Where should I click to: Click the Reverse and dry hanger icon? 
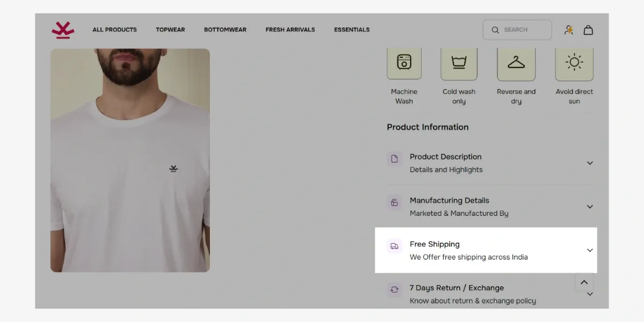pyautogui.click(x=516, y=63)
